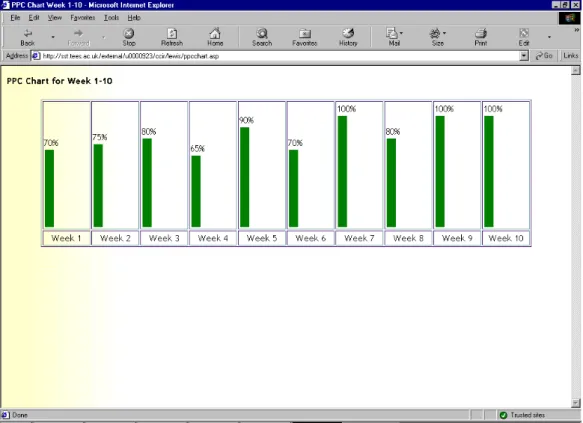The width and height of the screenshot is (583, 423).
Task: Click the Week 10 green bar
Action: (489, 171)
